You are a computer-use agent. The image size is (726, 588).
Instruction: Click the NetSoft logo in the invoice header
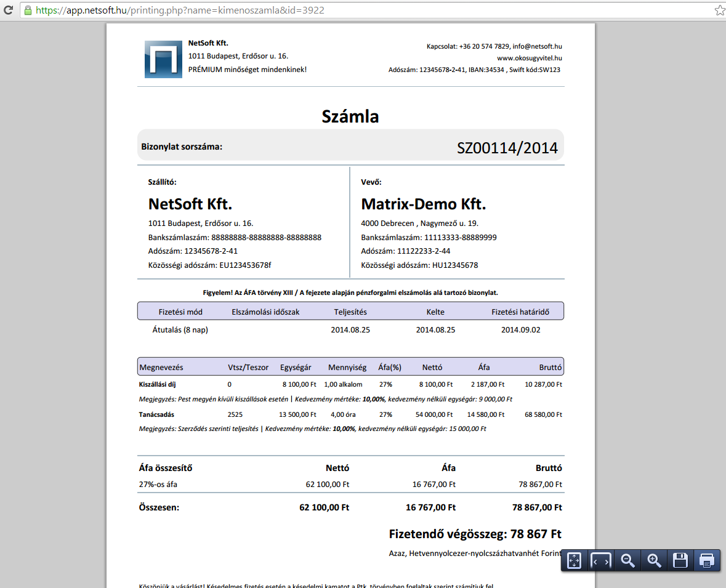click(163, 59)
